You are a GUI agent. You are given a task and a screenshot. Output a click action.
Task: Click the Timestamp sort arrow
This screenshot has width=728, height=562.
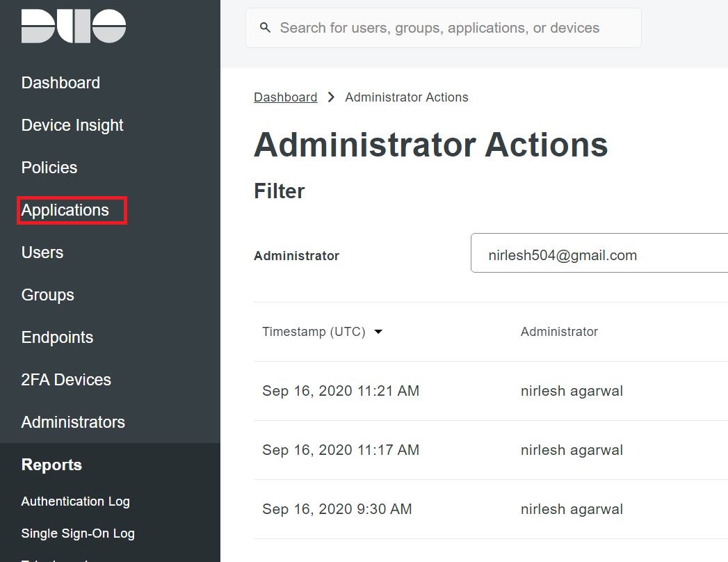tap(378, 332)
